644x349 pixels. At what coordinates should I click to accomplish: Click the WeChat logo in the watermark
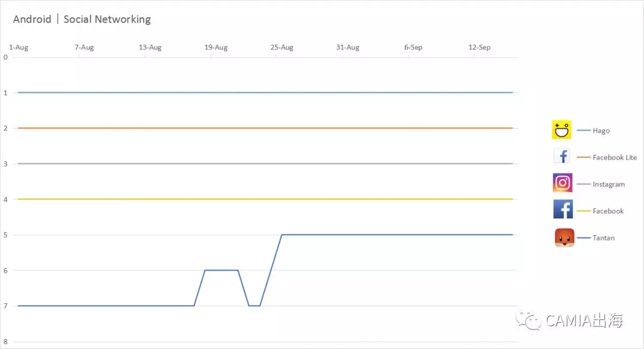(x=528, y=320)
